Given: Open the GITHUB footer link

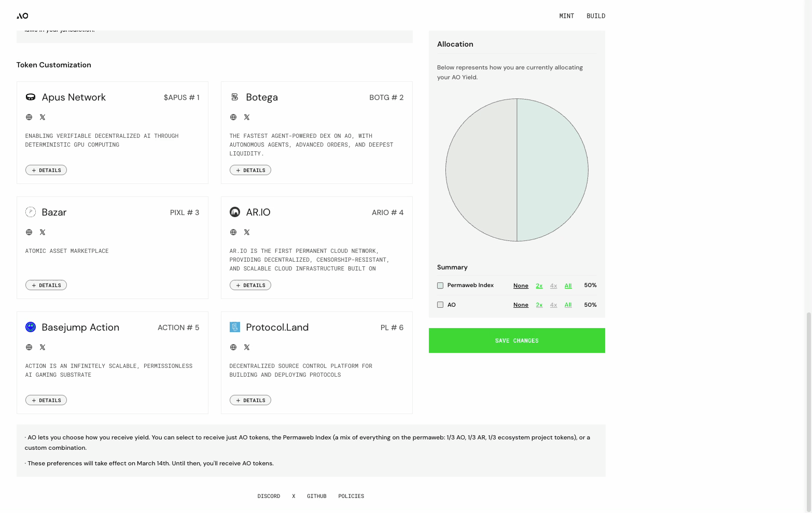Looking at the screenshot, I should (x=317, y=496).
